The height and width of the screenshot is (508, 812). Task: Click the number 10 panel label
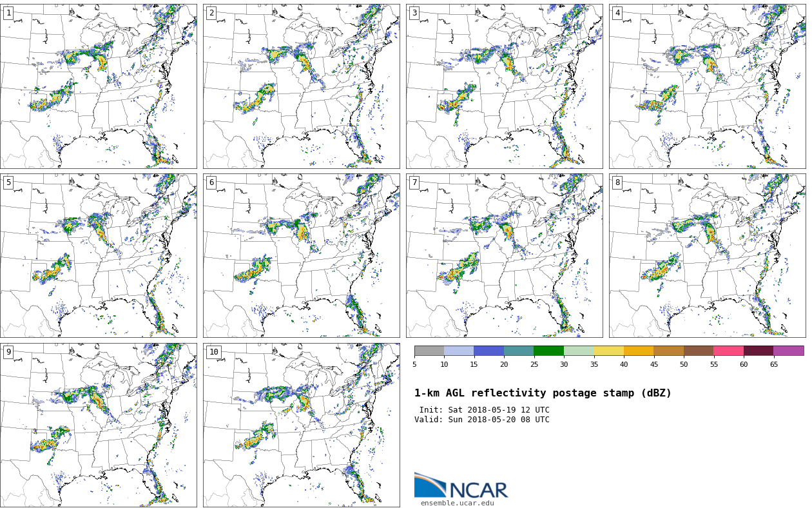coord(213,352)
